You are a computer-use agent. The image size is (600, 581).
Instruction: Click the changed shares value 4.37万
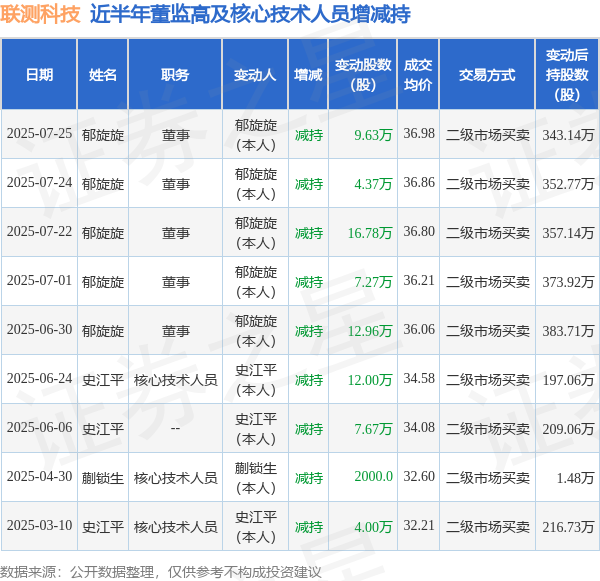(x=373, y=184)
